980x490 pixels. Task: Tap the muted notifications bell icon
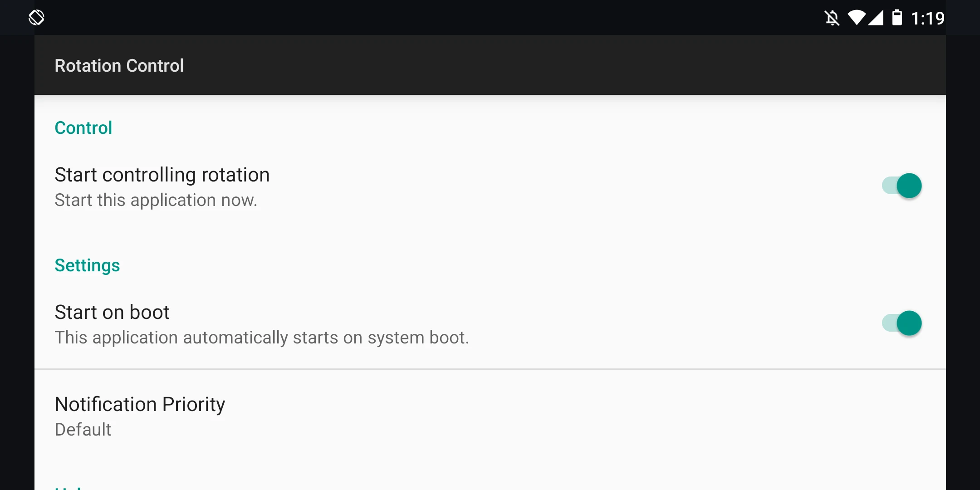click(x=832, y=18)
